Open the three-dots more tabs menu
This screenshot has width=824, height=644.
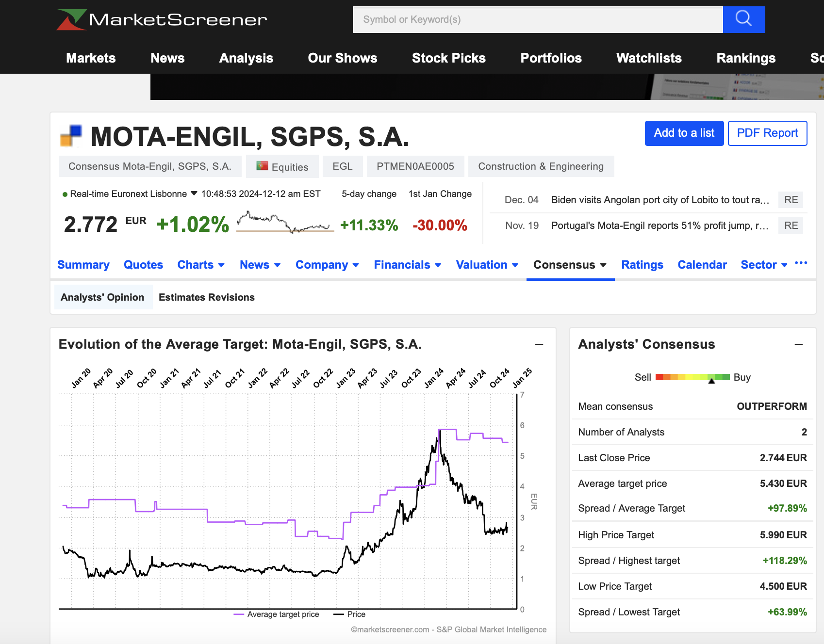[801, 263]
